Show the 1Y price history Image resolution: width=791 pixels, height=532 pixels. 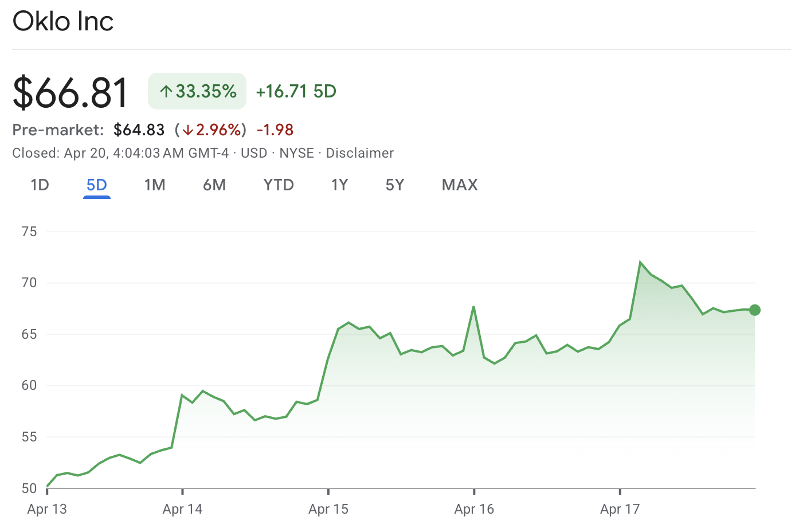(339, 185)
